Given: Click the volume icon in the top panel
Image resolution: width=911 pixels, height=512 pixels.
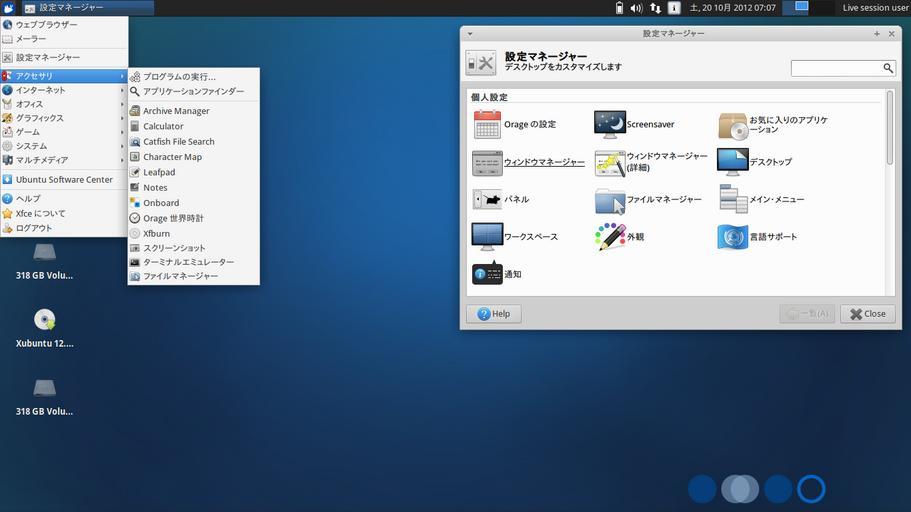Looking at the screenshot, I should pyautogui.click(x=636, y=8).
